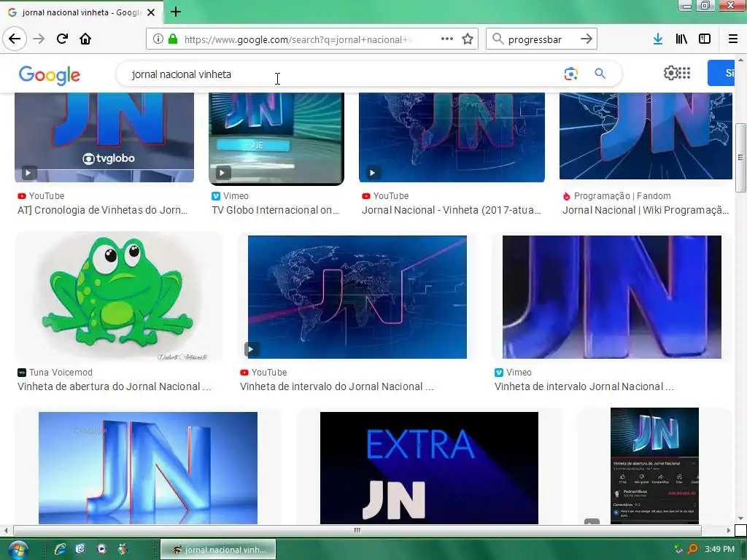Open the Vinheta 2017 world map thumbnail
Viewport: 747px width, 560px height.
coord(452,138)
